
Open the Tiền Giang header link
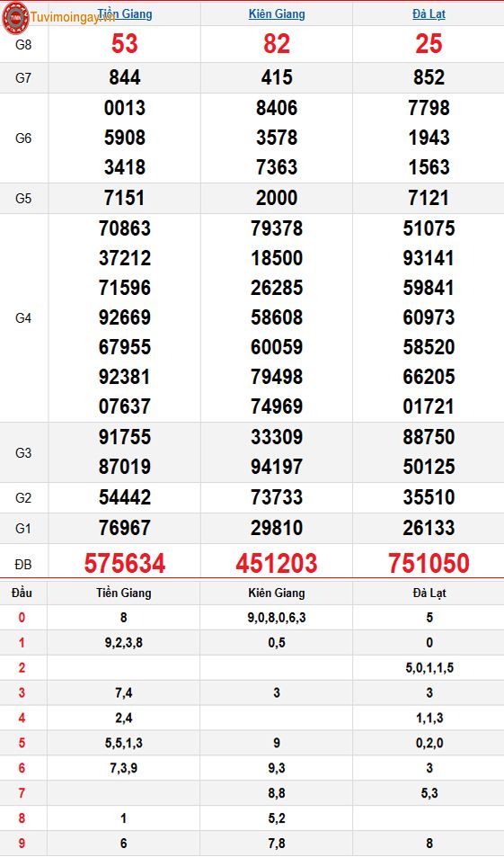click(x=125, y=13)
